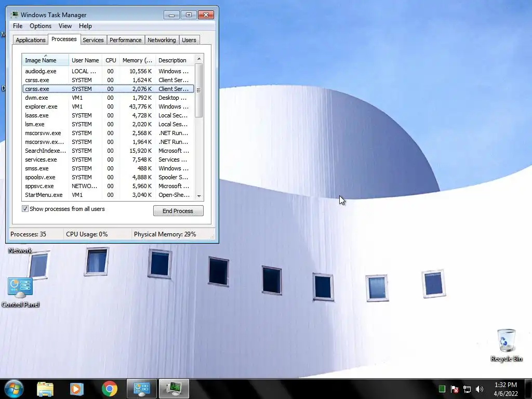Sort by the Memory column header

(x=137, y=60)
